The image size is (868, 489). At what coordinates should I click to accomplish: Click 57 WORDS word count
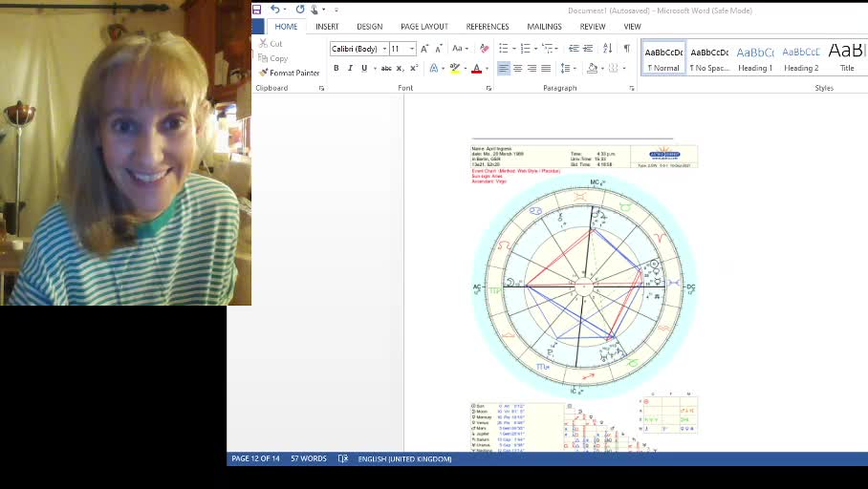[x=309, y=458]
